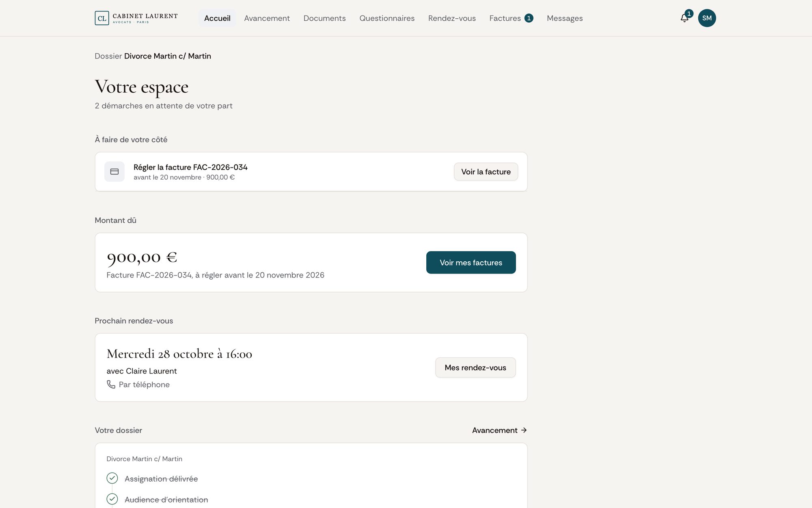Viewport: 812px width, 508px height.
Task: Click the Factures badge showing 1
Action: tap(529, 18)
